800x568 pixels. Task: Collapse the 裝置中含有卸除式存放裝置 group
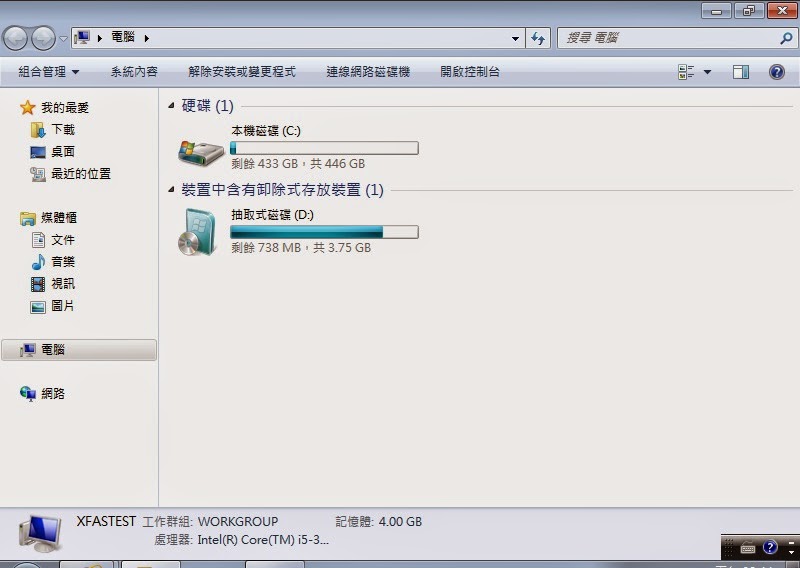click(171, 190)
